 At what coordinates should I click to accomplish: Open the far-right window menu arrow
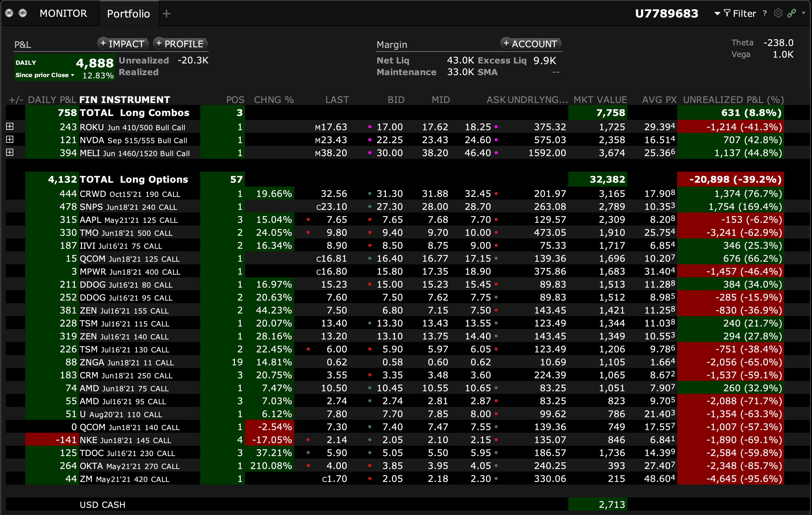point(804,13)
